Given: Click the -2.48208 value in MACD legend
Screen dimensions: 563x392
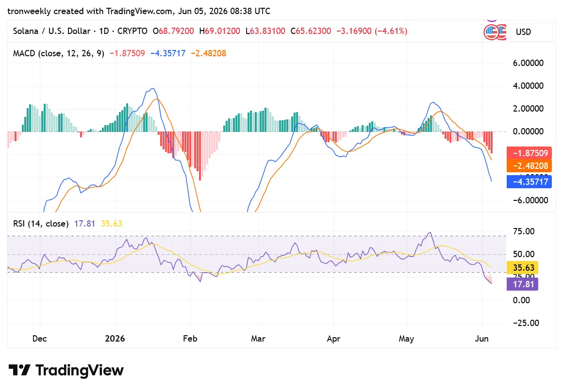Looking at the screenshot, I should click(x=209, y=53).
